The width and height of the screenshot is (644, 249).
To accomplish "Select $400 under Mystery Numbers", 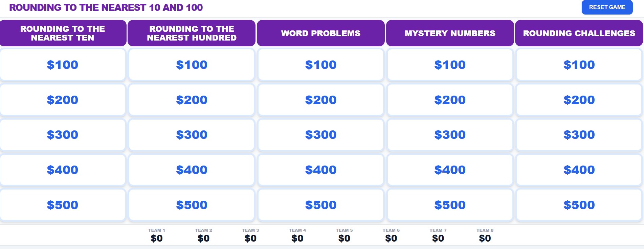I will (450, 170).
